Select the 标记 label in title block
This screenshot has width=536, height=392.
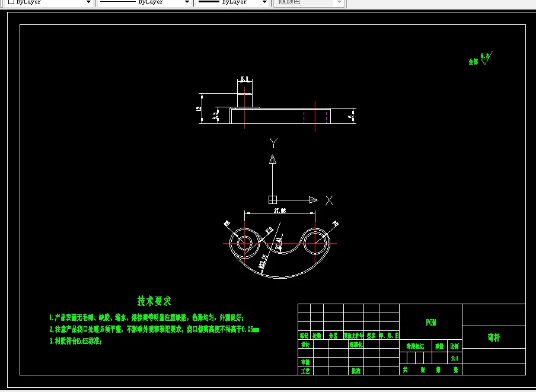click(304, 336)
